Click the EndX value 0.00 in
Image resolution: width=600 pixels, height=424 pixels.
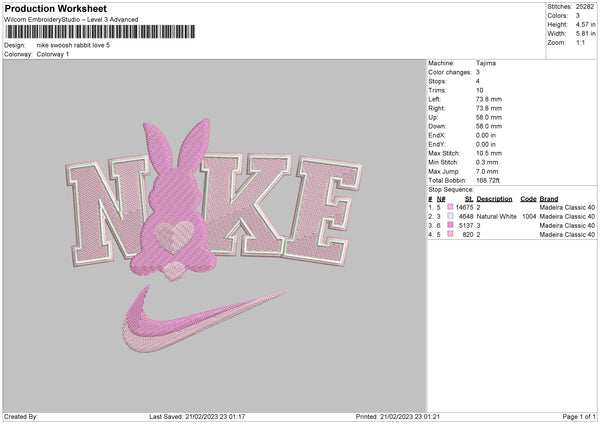486,135
